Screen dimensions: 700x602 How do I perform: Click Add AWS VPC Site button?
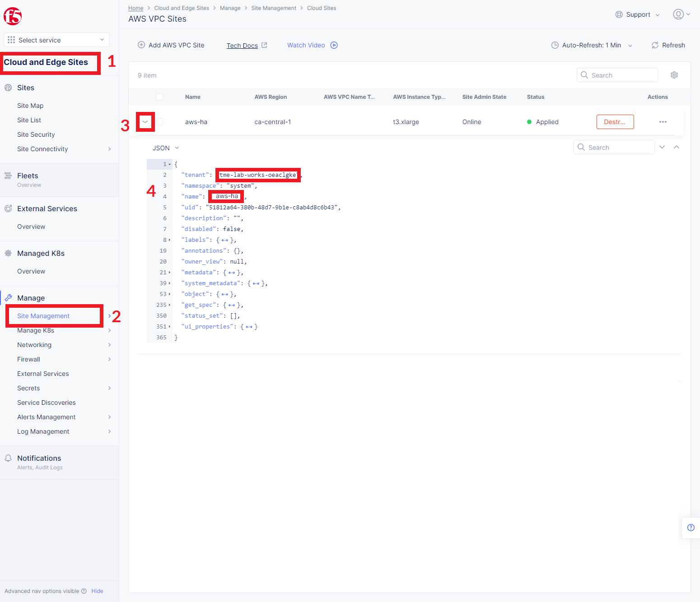tap(171, 45)
